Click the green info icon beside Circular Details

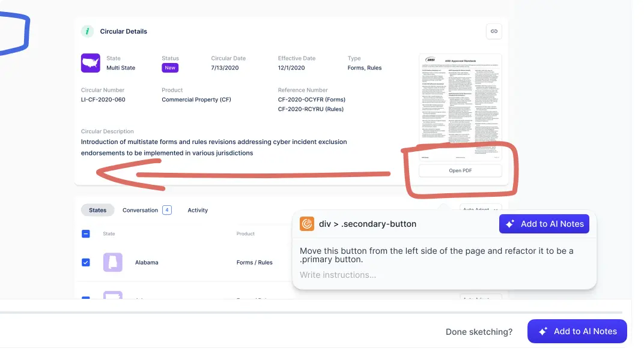pyautogui.click(x=88, y=31)
